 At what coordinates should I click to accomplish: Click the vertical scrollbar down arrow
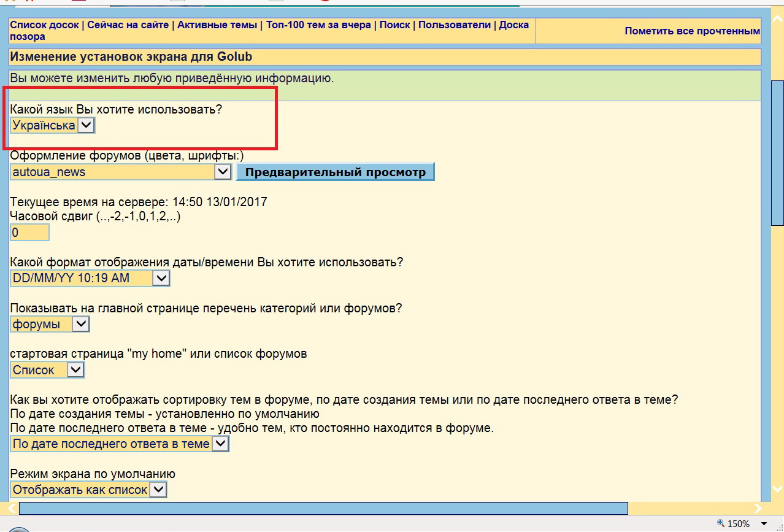coord(777,489)
